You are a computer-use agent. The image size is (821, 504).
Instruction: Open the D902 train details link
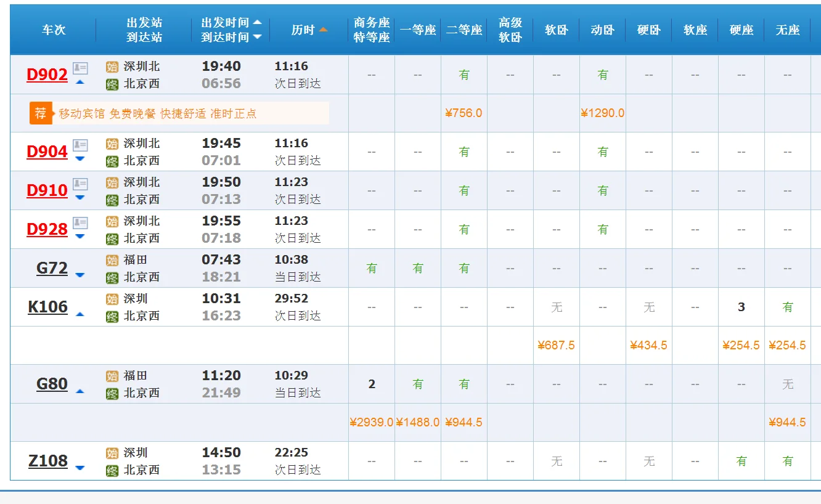tap(47, 75)
